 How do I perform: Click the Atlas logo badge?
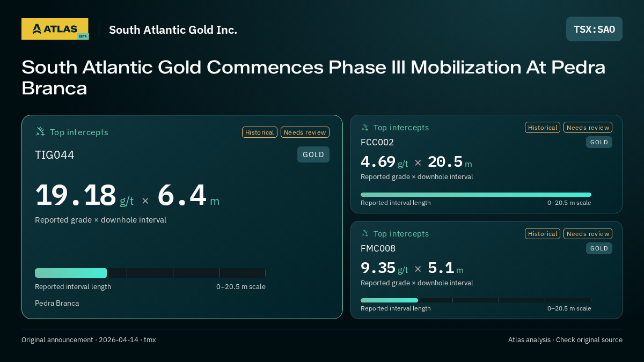click(55, 29)
